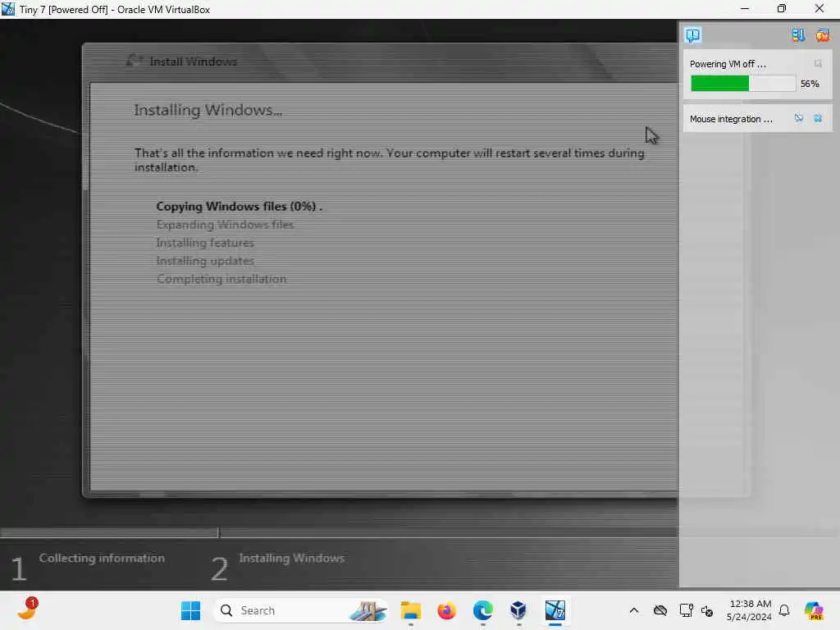Open the network status tray icon
The width and height of the screenshot is (840, 630).
click(x=686, y=610)
